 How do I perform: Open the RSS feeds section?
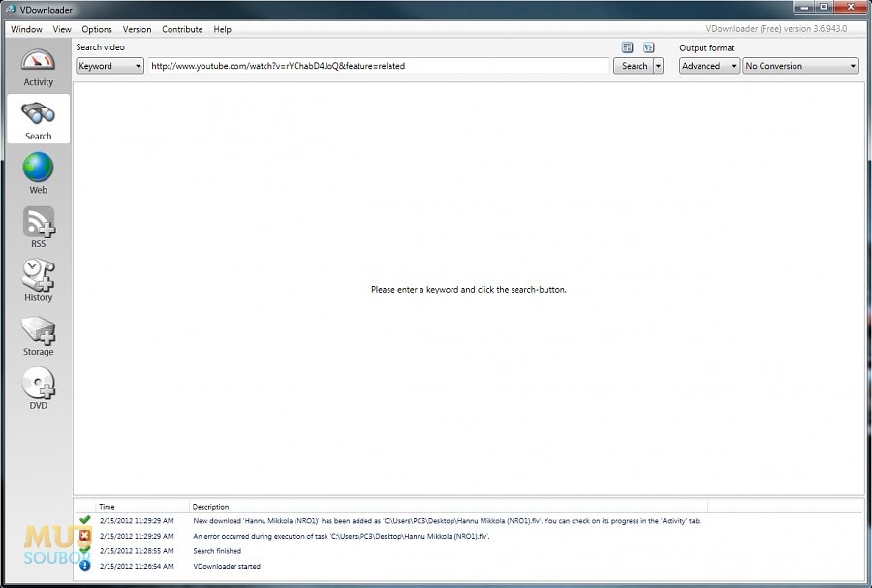click(x=39, y=227)
